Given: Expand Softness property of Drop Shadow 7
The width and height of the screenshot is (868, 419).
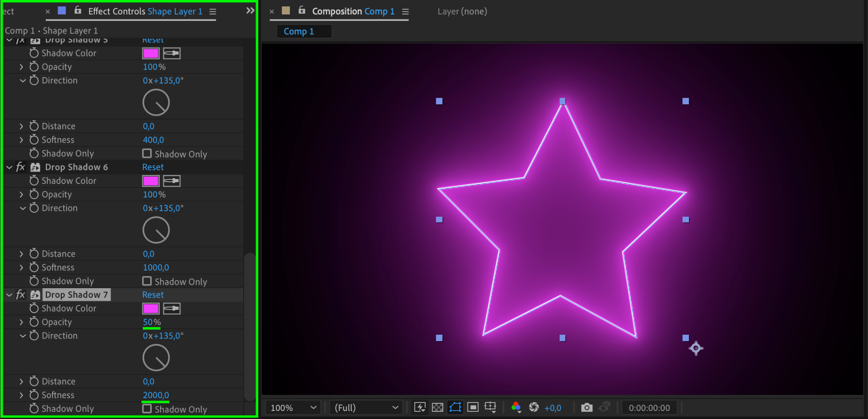Looking at the screenshot, I should [22, 395].
